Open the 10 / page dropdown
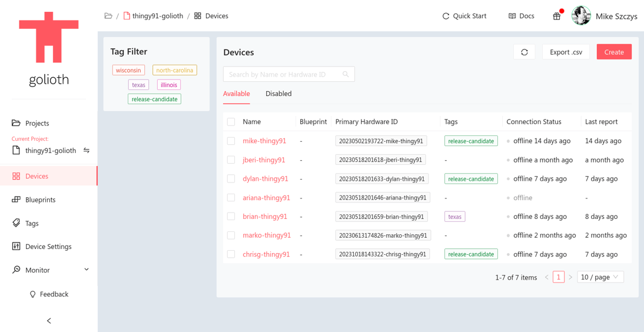The width and height of the screenshot is (644, 332). point(600,277)
